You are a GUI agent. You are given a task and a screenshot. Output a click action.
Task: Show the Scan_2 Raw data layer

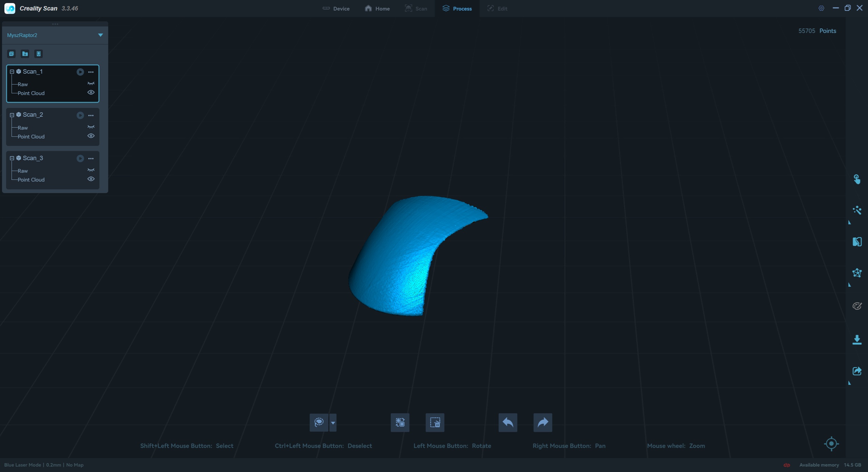pyautogui.click(x=91, y=127)
